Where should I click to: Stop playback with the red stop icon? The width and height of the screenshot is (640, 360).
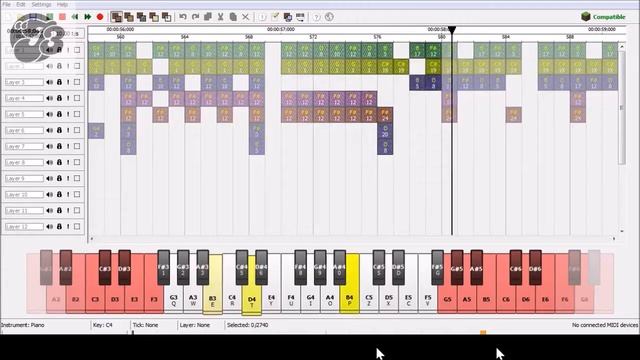pos(62,17)
